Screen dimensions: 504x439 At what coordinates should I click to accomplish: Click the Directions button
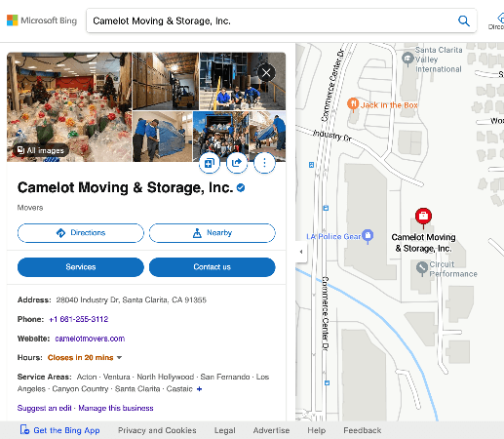tap(81, 233)
